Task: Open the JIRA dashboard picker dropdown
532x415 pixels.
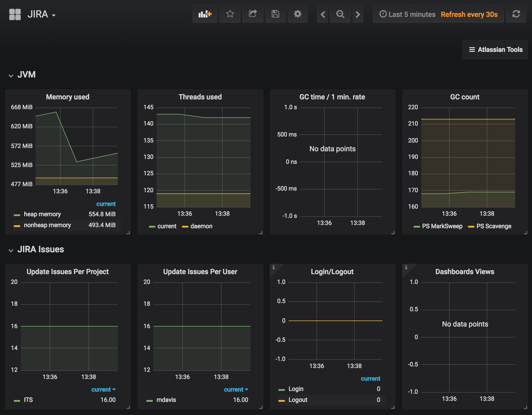Action: [41, 14]
